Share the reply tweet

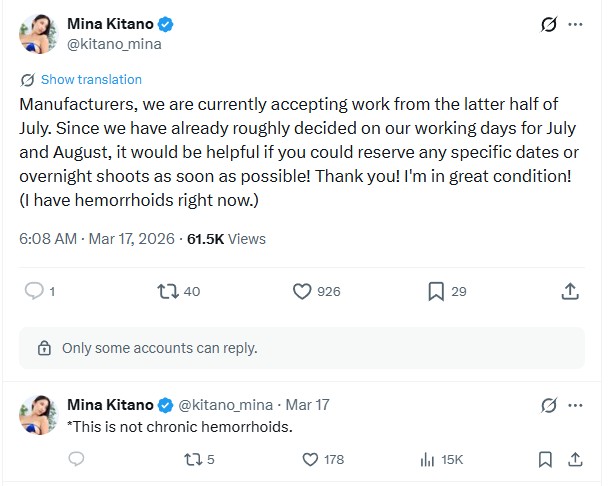(575, 459)
